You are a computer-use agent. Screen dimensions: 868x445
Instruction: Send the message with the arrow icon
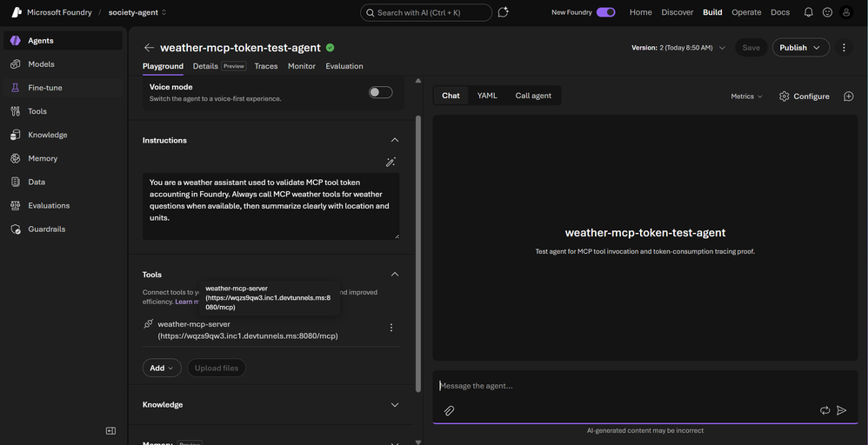click(x=841, y=410)
